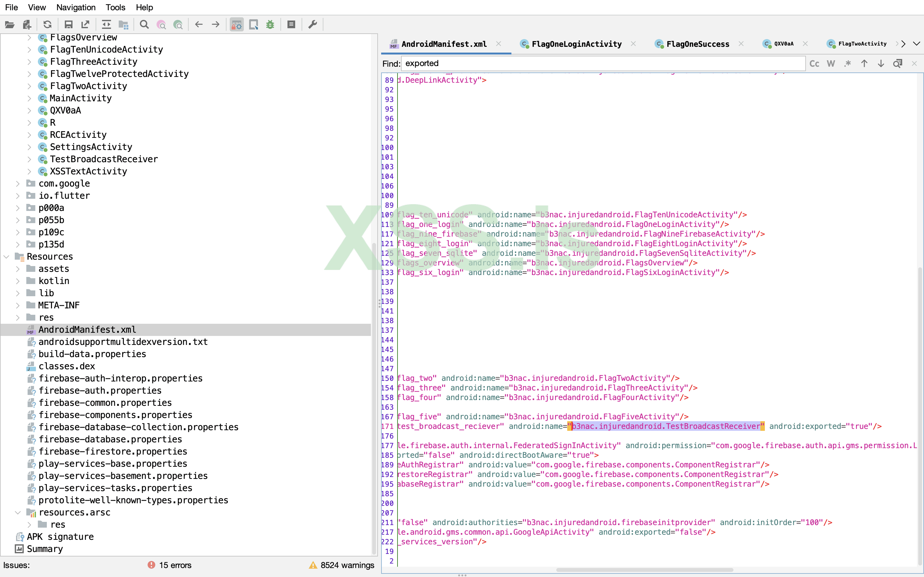Click the Find input field
Viewport: 924px width, 577px height.
(603, 64)
